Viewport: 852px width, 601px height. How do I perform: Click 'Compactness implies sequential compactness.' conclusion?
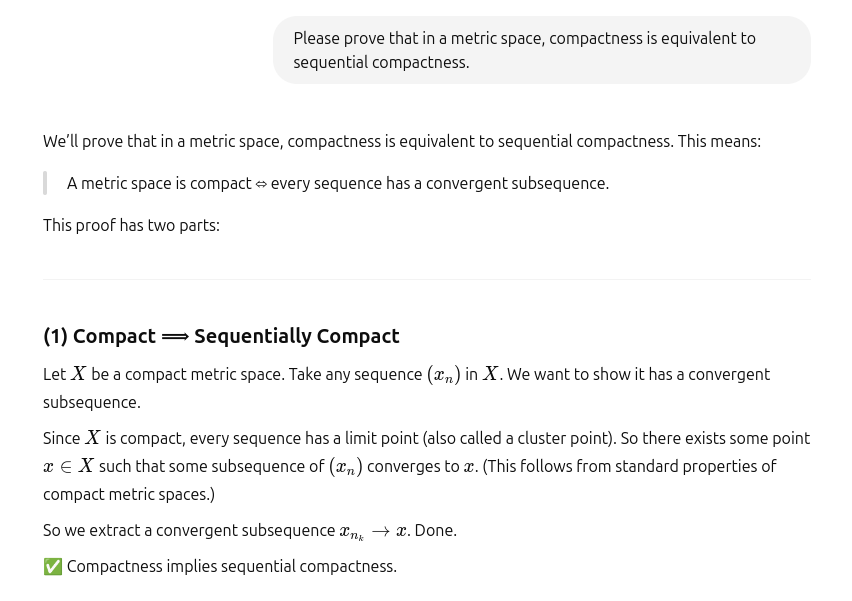pyautogui.click(x=232, y=566)
